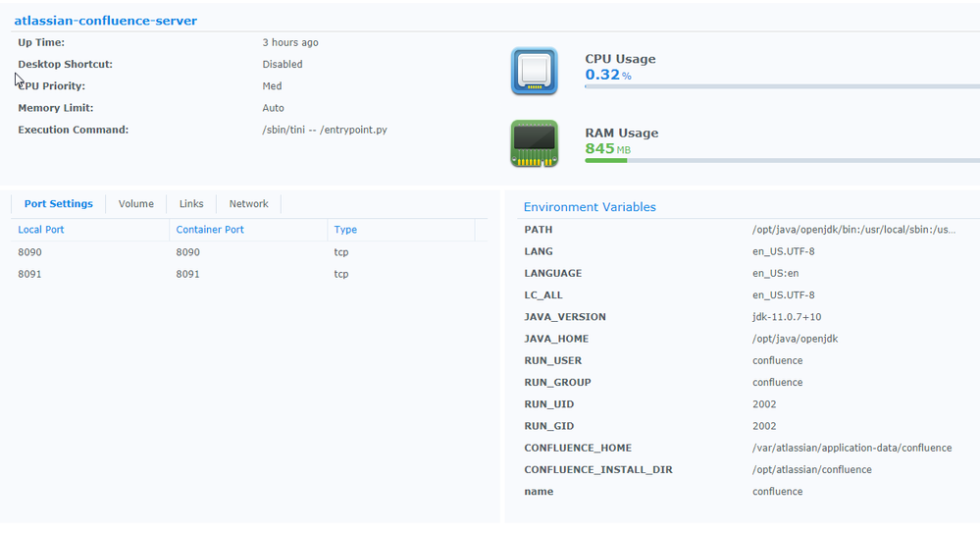Click the Desktop Shortcut value Disabled
Viewport: 980px width, 533px height.
283,65
